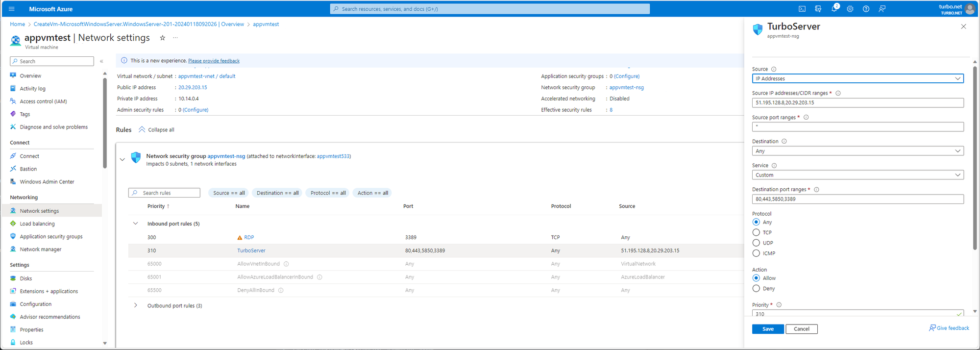Open Give feedback link in panel
Viewport: 980px width, 350px height.
[949, 328]
